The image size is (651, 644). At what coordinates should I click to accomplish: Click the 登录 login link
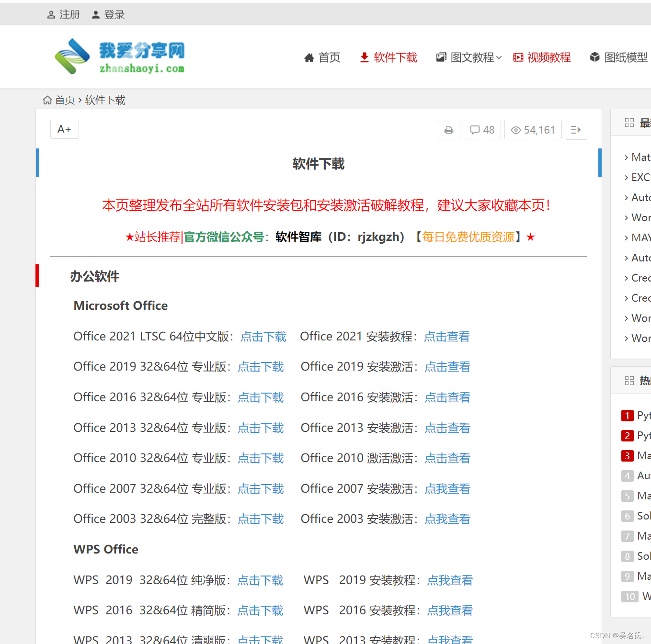[x=108, y=15]
